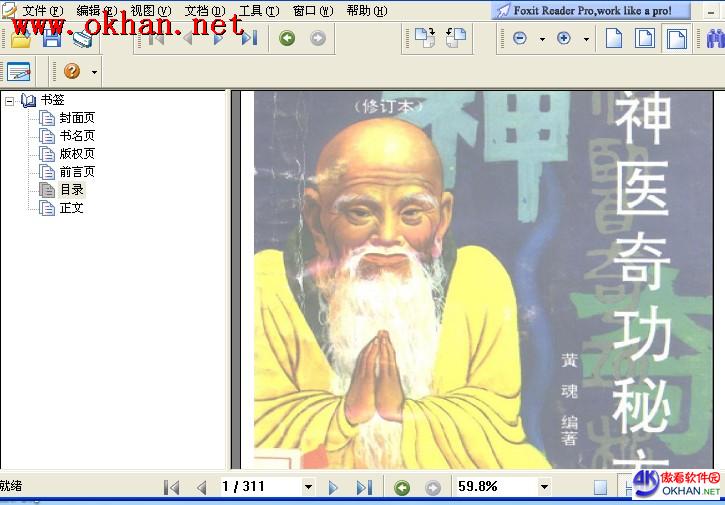Set view to Fit Page icon
Image resolution: width=725 pixels, height=505 pixels.
[645, 38]
